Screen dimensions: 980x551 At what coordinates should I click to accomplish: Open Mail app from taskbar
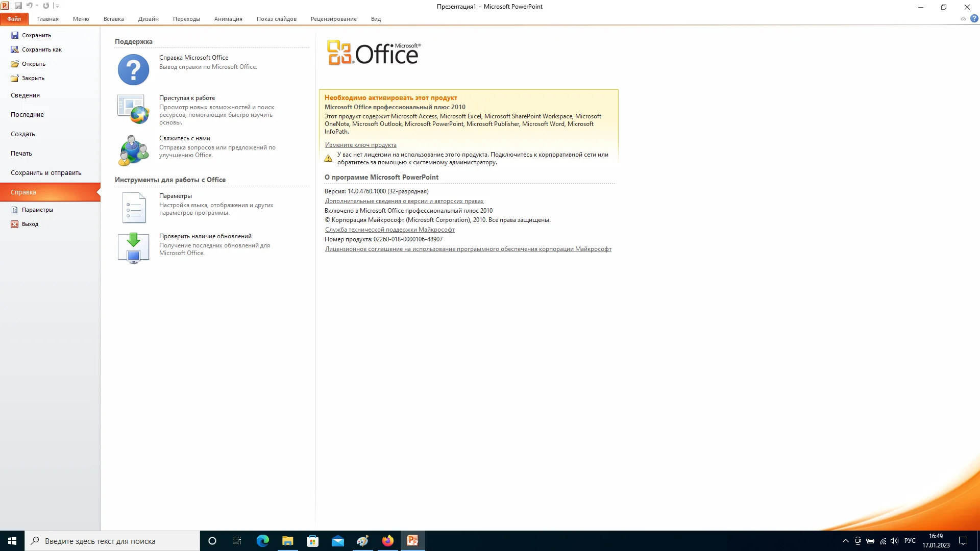click(x=337, y=541)
